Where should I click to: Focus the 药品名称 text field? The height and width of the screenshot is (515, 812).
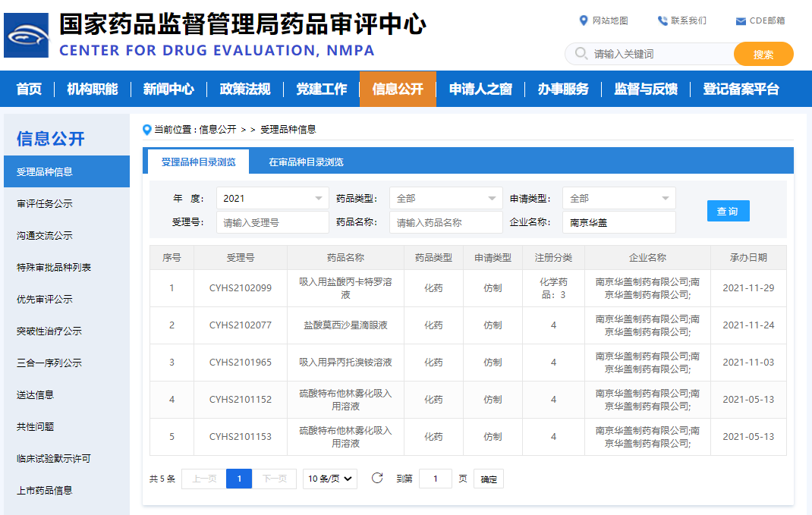(445, 222)
